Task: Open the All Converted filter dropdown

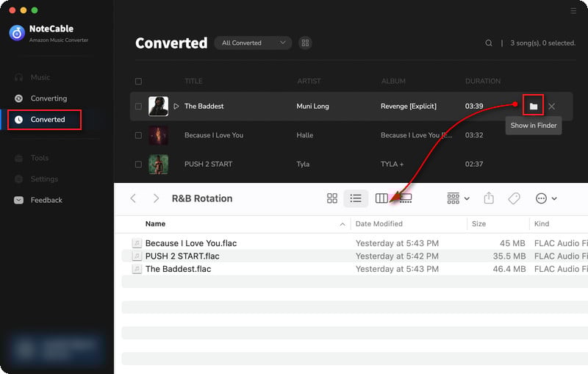Action: pyautogui.click(x=253, y=43)
